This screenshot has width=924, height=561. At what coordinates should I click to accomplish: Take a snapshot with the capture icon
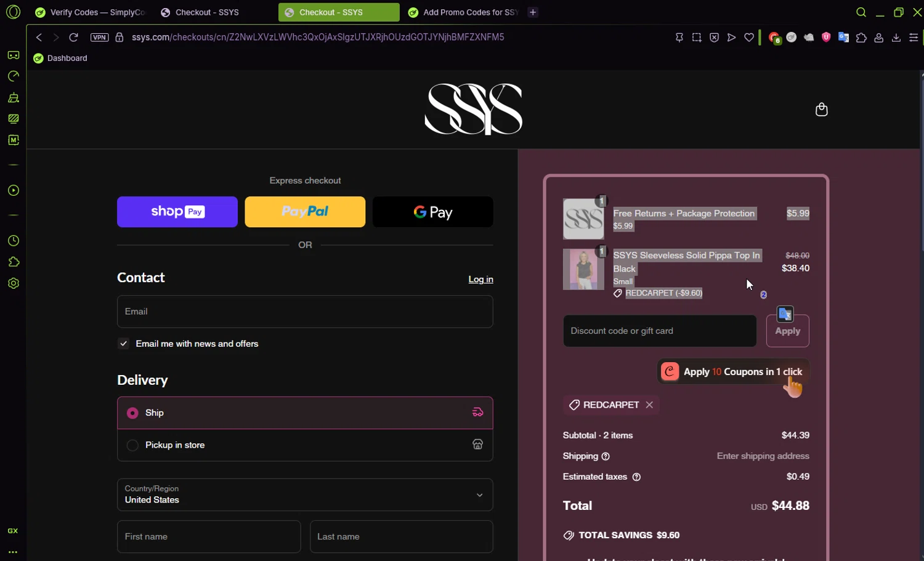697,38
